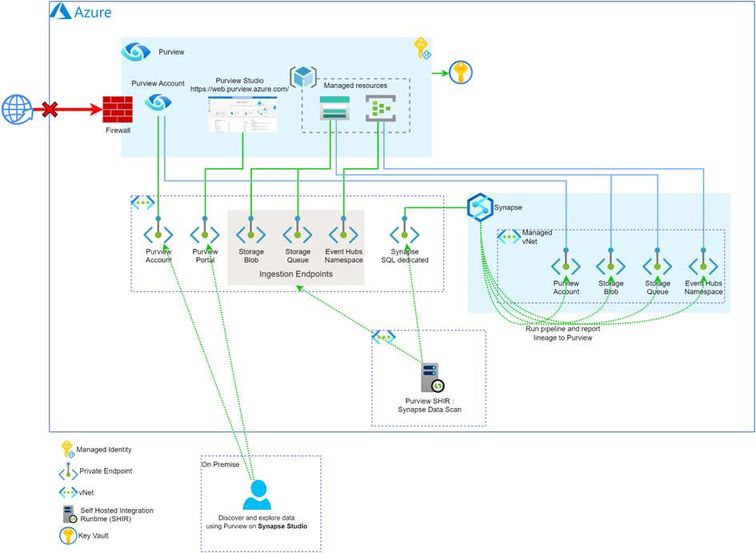Select the Synapse hexagon icon
The image size is (756, 553).
click(478, 206)
